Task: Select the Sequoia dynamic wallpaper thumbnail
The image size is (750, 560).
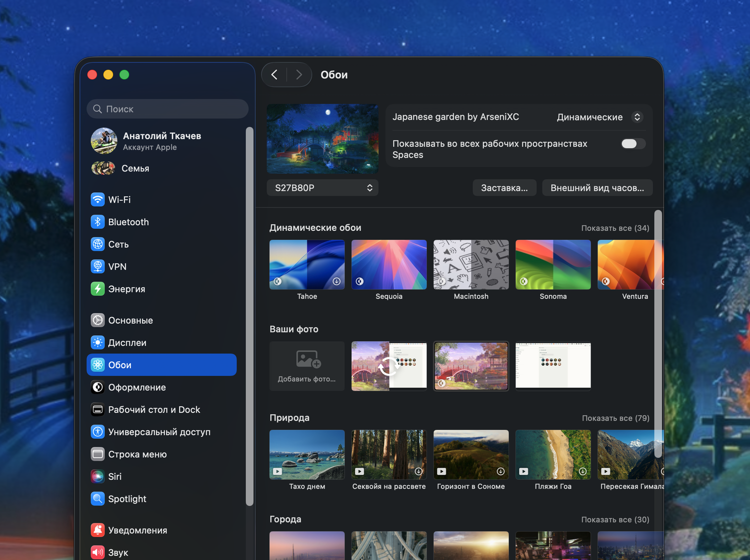Action: tap(389, 265)
